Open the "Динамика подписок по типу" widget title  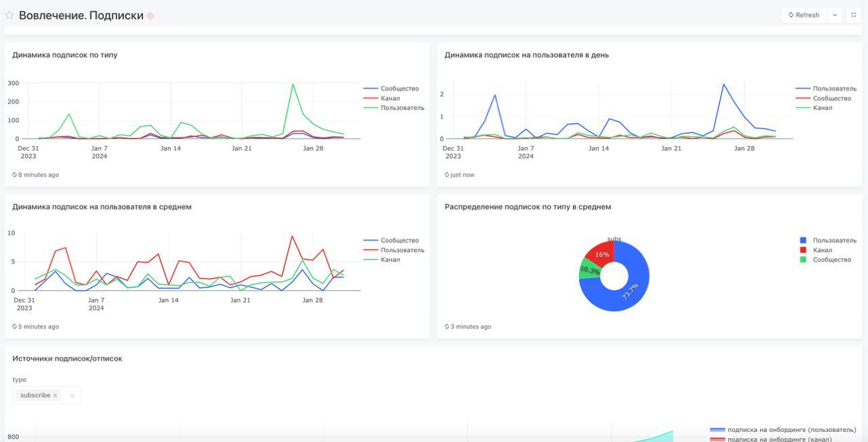pyautogui.click(x=64, y=55)
